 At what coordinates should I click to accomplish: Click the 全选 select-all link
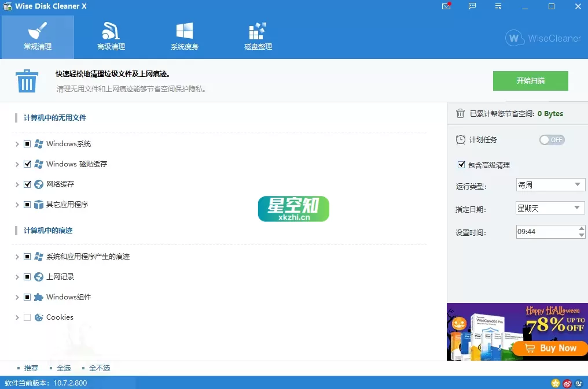point(64,368)
